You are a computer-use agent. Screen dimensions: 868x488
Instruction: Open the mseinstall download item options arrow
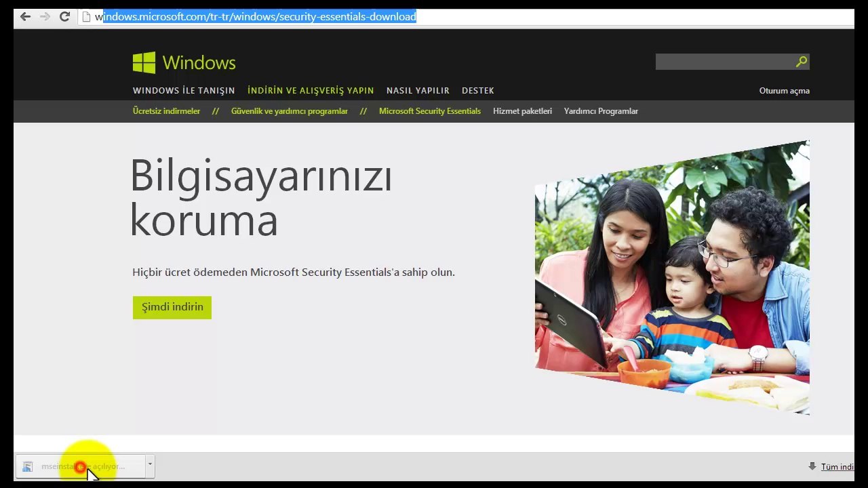(x=150, y=466)
